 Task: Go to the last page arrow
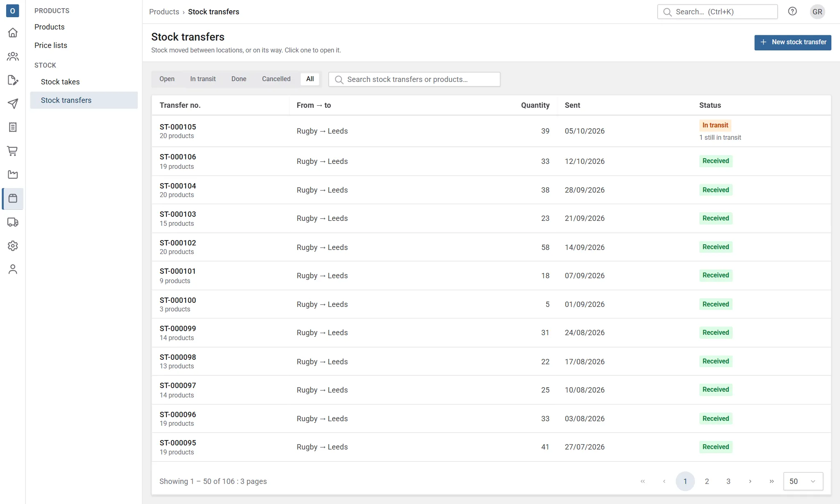click(772, 481)
